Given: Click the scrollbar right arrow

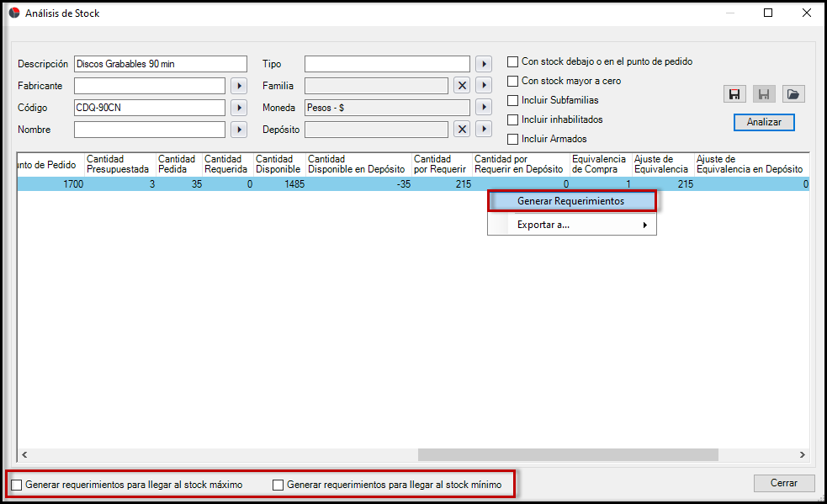Looking at the screenshot, I should [803, 454].
